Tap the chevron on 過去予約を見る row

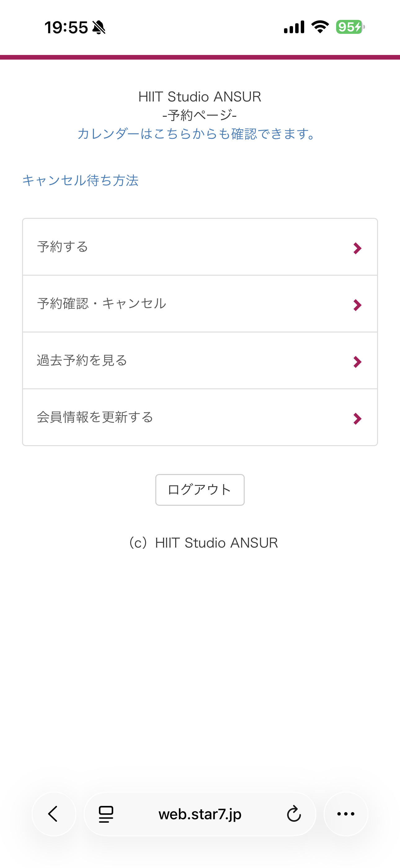click(357, 362)
